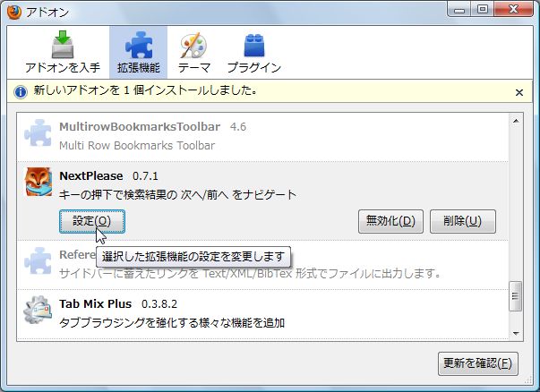Click the NextPlease title text
This screenshot has width=540, height=392.
coord(91,176)
